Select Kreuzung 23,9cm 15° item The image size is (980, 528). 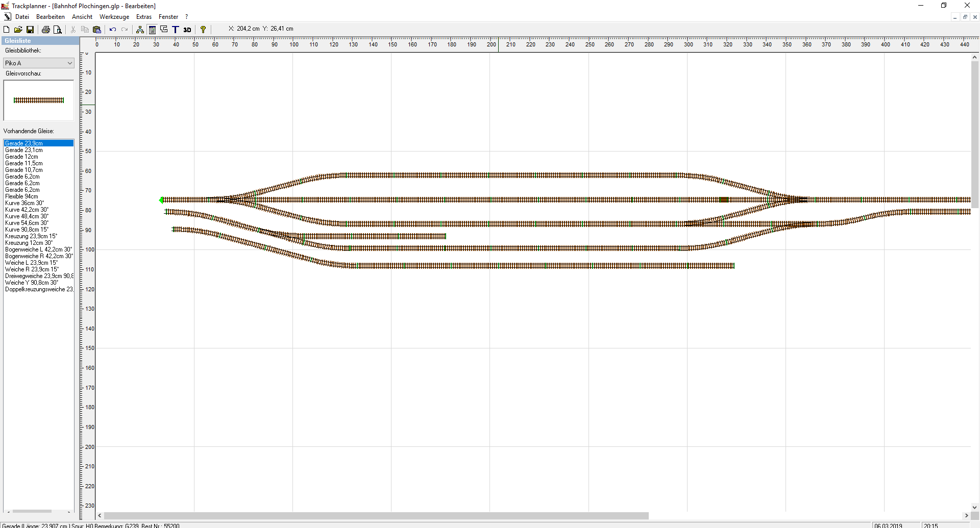click(39, 236)
